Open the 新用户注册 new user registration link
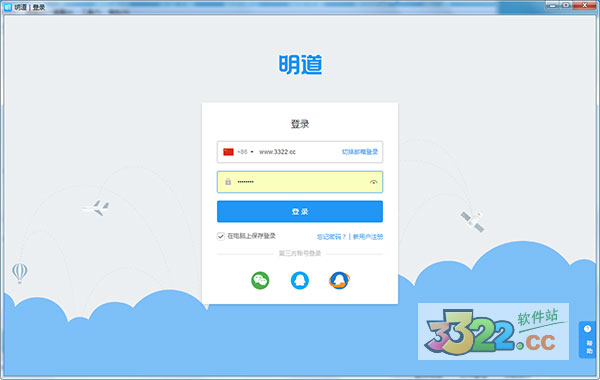Image resolution: width=600 pixels, height=380 pixels. (x=368, y=237)
